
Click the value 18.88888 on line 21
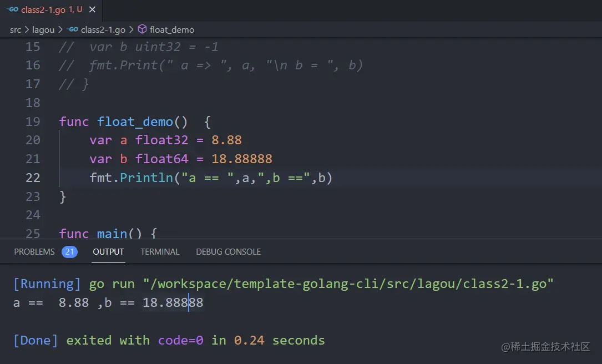click(x=242, y=159)
